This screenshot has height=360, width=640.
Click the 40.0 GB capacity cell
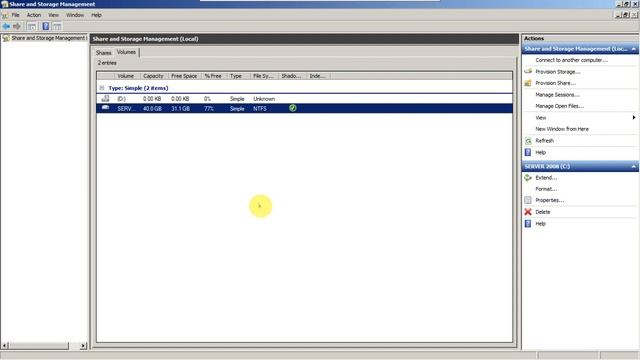tap(152, 109)
